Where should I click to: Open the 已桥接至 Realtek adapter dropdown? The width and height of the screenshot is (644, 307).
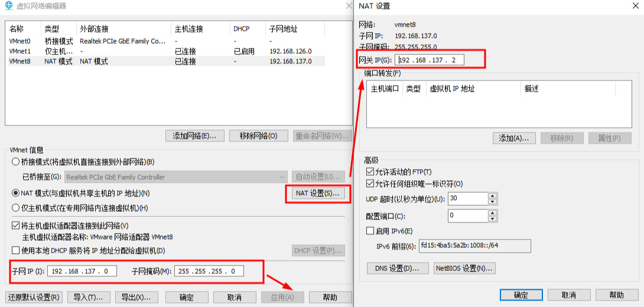175,177
